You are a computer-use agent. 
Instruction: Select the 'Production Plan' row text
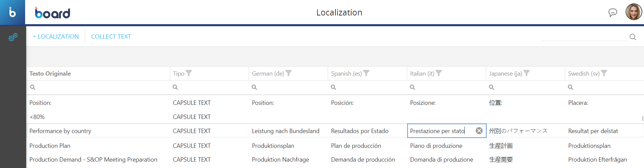50,146
